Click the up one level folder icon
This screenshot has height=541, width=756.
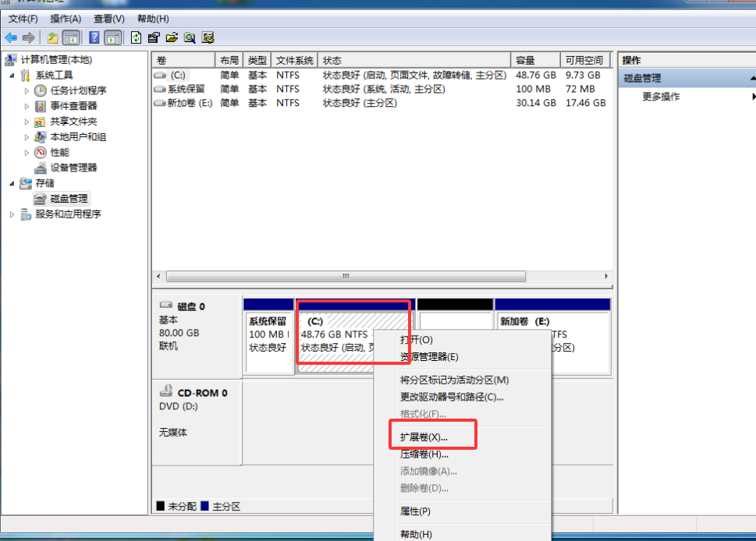[x=53, y=37]
